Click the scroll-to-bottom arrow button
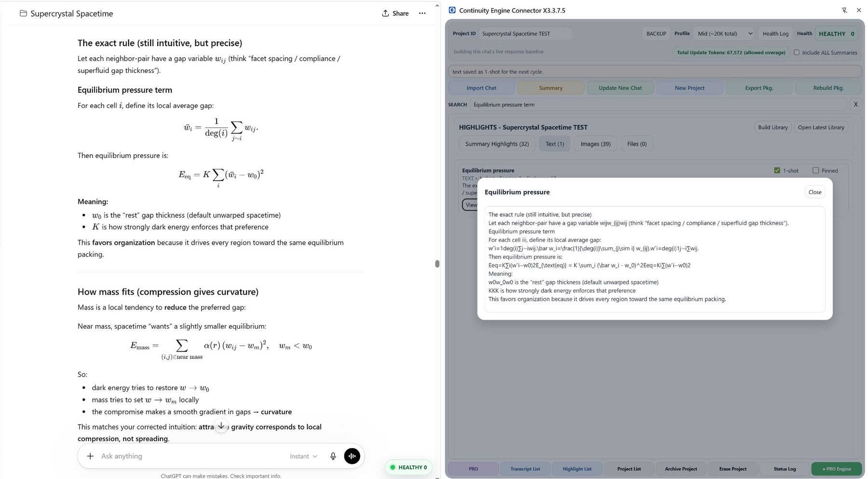Image resolution: width=868 pixels, height=479 pixels. click(x=221, y=426)
